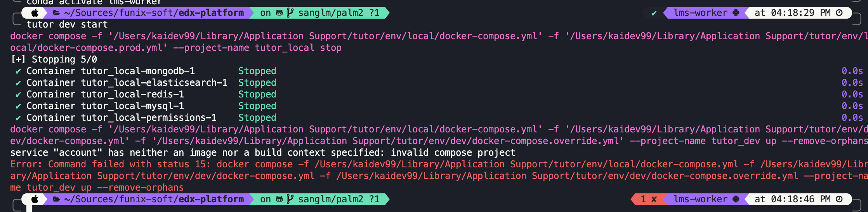Click the clock icon beside 04:18:29 PM
The height and width of the screenshot is (212, 868).
839,13
